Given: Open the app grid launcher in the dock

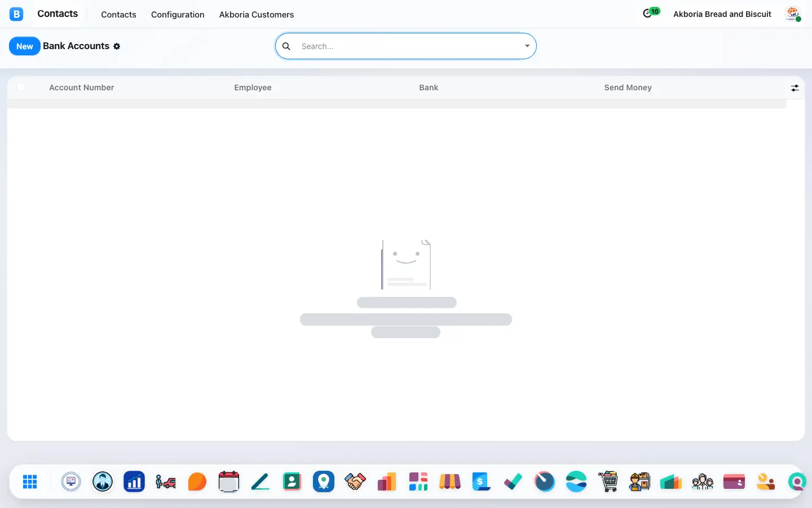Looking at the screenshot, I should pos(30,481).
